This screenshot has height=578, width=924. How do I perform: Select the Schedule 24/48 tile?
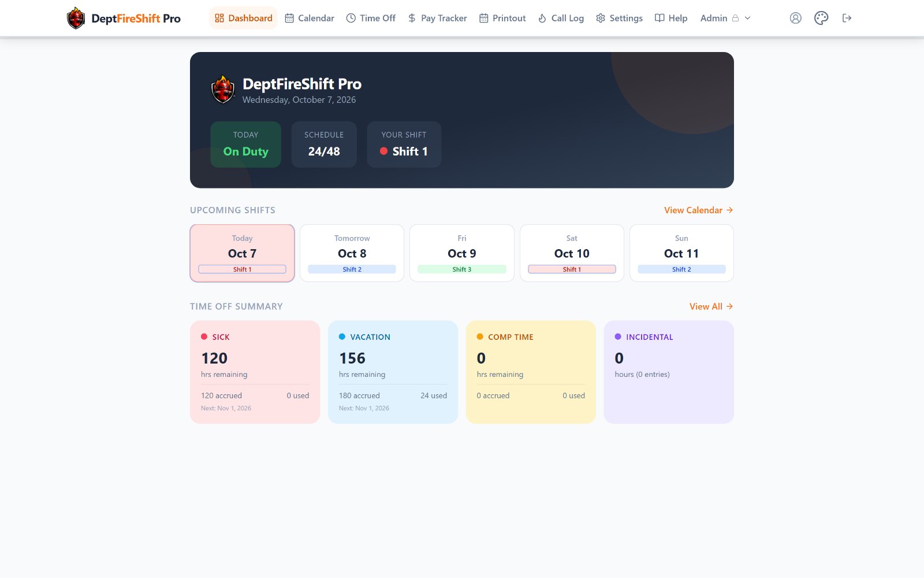coord(324,144)
